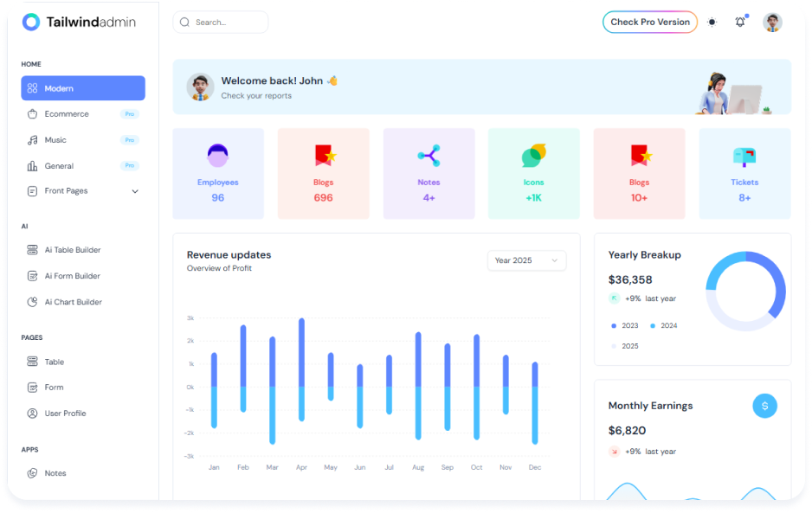Select the Ai Table Builder icon
Viewport: 812px width, 513px height.
pyautogui.click(x=32, y=249)
